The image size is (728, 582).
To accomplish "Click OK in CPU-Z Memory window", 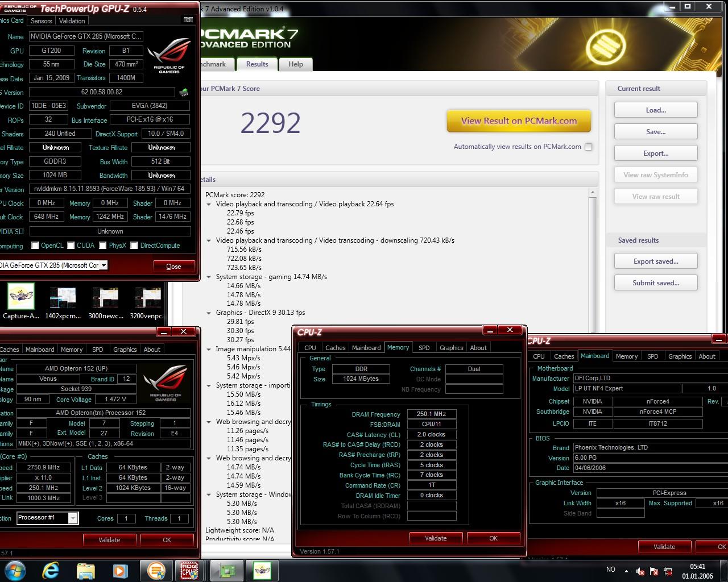I will pos(493,538).
